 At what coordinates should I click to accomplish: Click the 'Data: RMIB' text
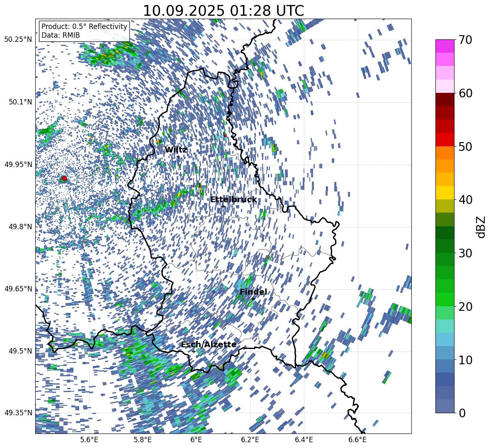tap(61, 35)
